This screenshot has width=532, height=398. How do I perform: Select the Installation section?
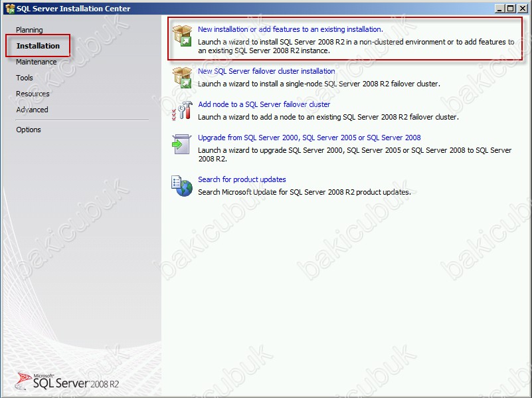(x=38, y=45)
